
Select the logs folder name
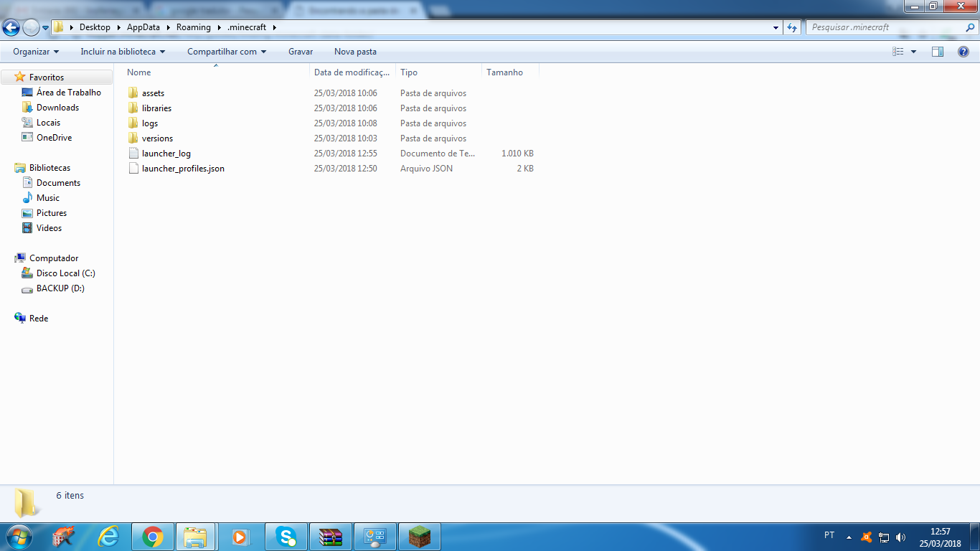point(150,123)
